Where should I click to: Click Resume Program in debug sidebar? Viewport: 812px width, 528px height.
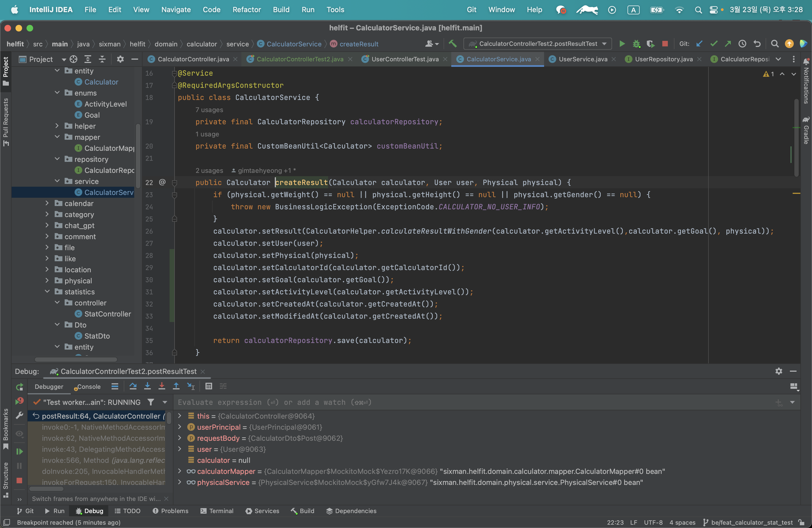point(19,451)
